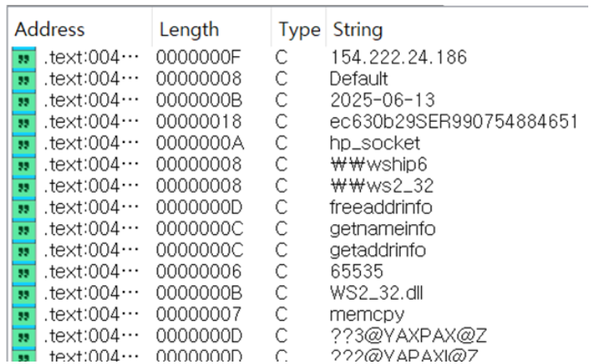
Task: Sort by the Length column header
Action: [189, 29]
